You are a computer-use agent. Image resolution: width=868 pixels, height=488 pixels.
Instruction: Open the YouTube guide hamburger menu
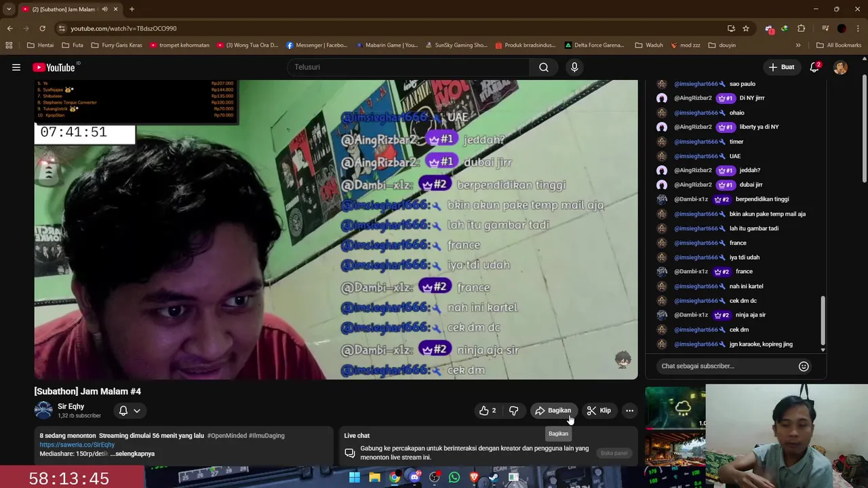click(16, 67)
